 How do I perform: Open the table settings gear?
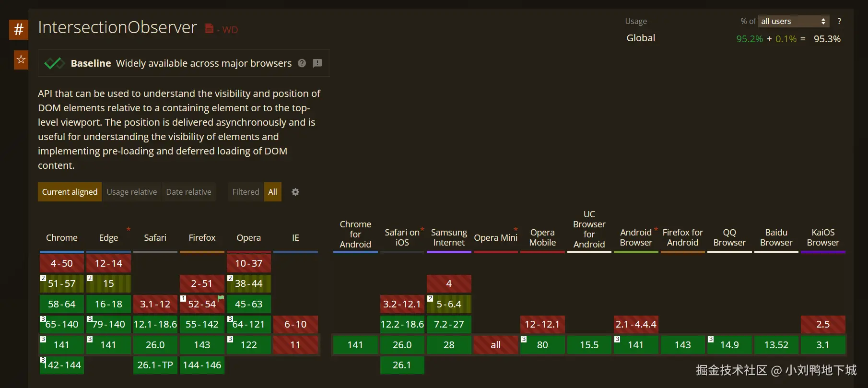coord(295,192)
